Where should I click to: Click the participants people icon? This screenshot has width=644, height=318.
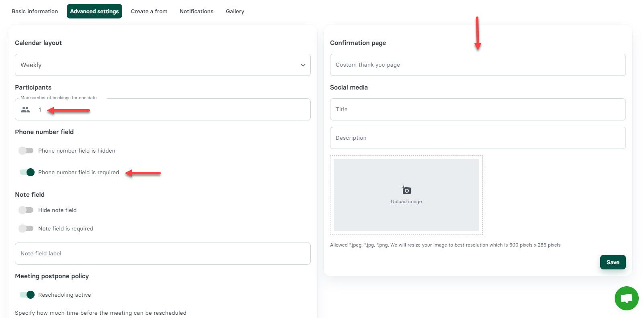click(25, 110)
